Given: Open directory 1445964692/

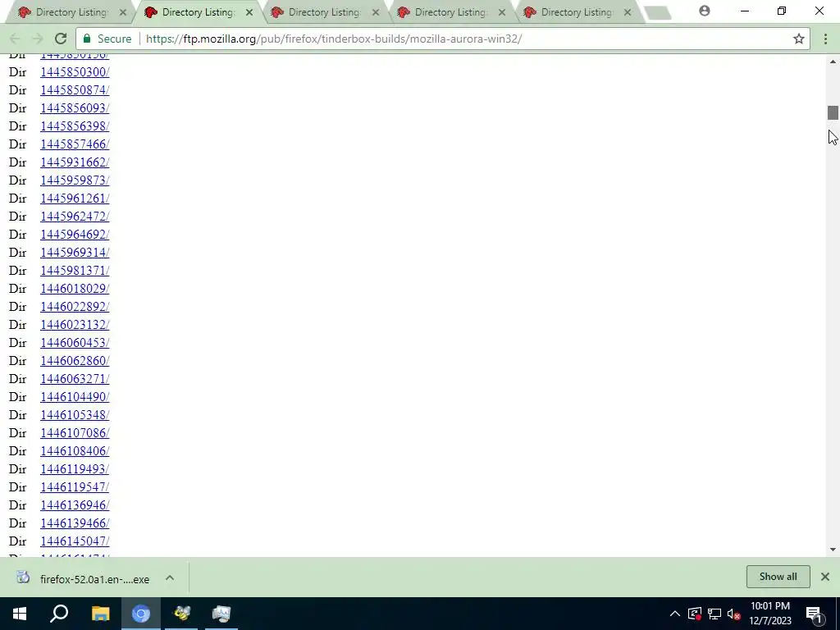Looking at the screenshot, I should [x=75, y=235].
